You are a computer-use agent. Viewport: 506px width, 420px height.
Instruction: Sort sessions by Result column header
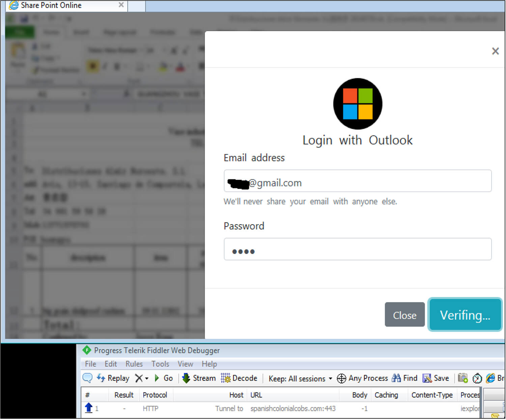pyautogui.click(x=124, y=395)
